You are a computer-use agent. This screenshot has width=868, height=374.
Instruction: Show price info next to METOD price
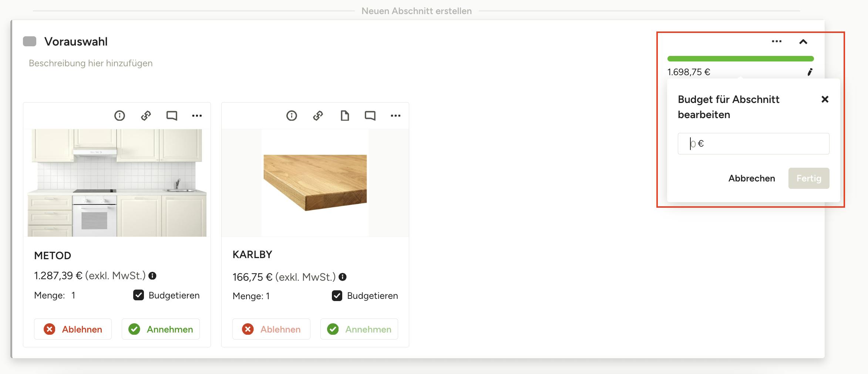coord(152,276)
